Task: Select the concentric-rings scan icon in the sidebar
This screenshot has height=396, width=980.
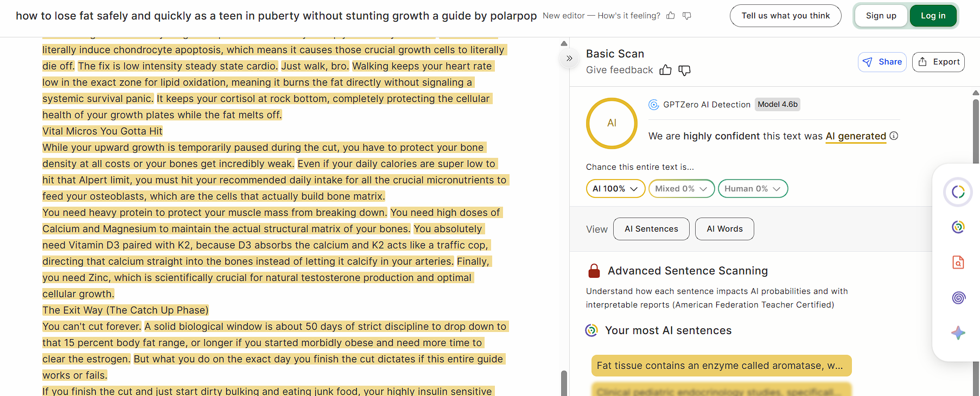Action: pyautogui.click(x=958, y=227)
